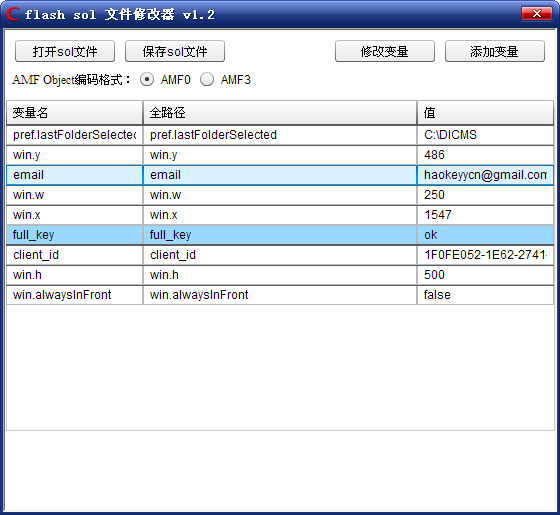Click the win.w full path cell
560x515 pixels.
point(280,195)
